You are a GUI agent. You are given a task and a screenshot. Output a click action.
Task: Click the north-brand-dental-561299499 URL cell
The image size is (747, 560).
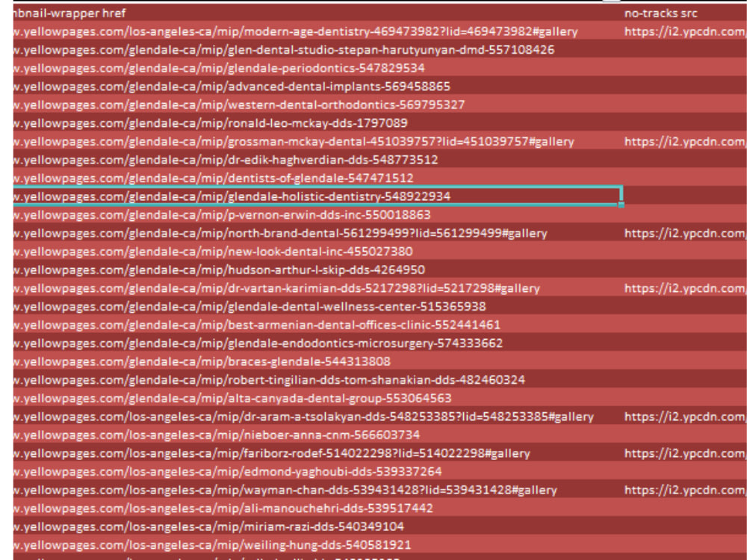point(317,233)
